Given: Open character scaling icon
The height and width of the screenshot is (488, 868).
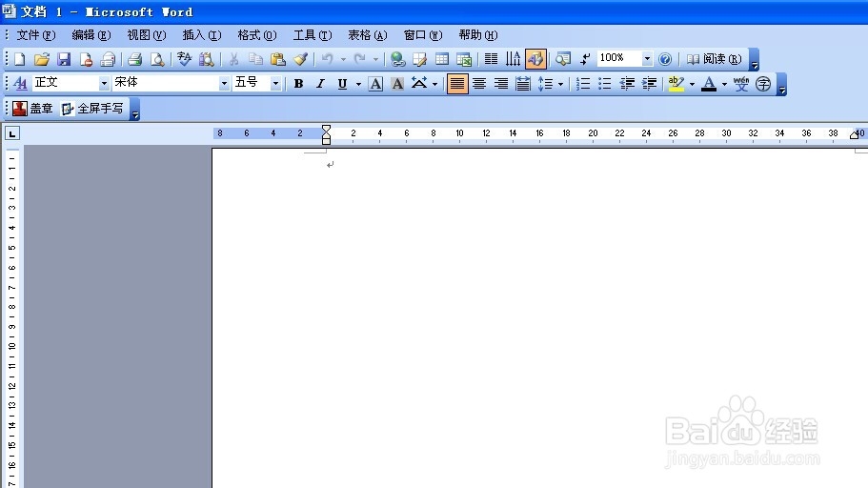Looking at the screenshot, I should (419, 84).
